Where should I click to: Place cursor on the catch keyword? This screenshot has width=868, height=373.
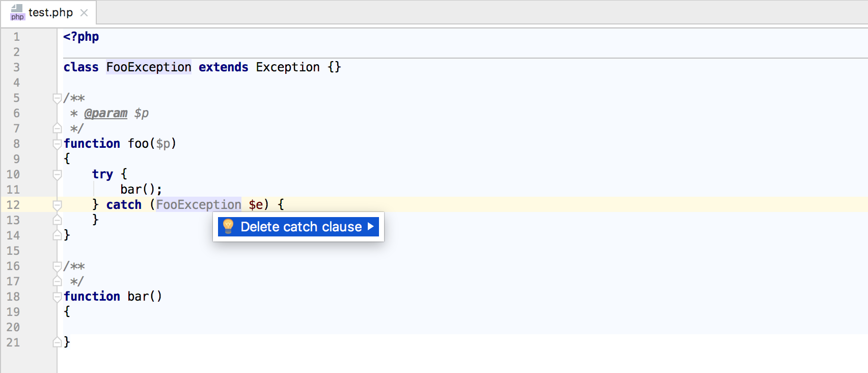(124, 205)
